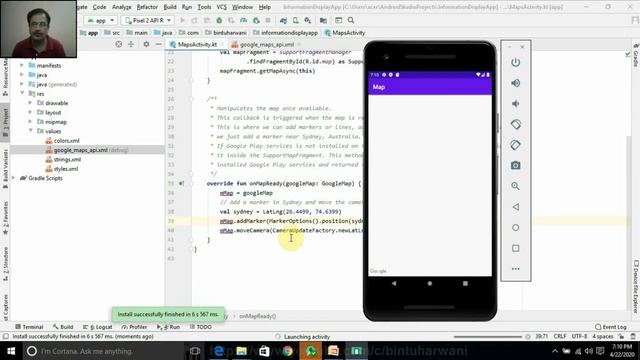Open the TODO tool window
640x360 pixels.
tap(201, 327)
